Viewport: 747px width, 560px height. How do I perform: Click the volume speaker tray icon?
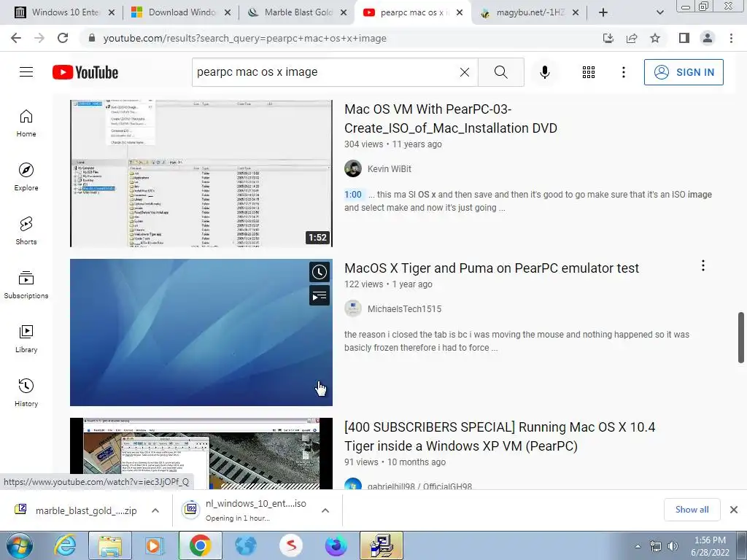tap(673, 546)
